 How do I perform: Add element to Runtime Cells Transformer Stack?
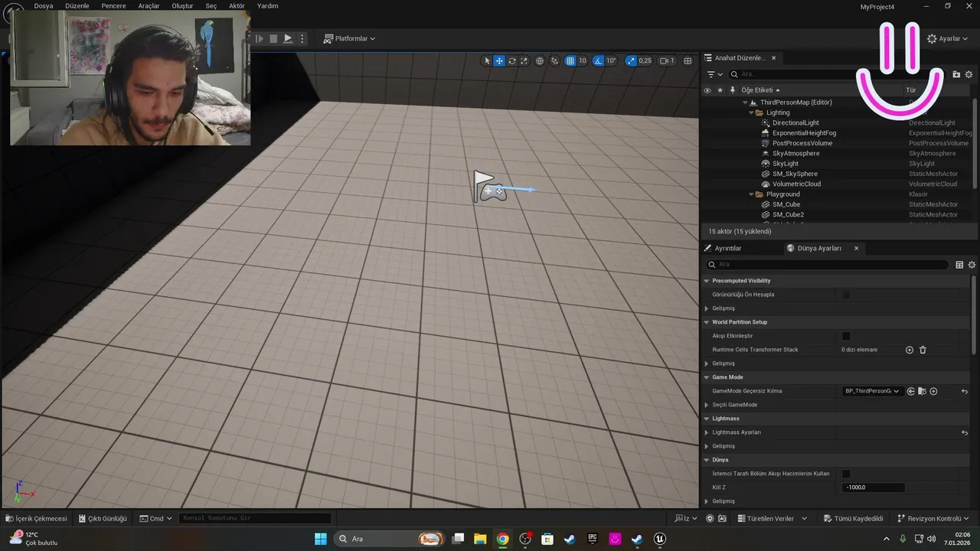click(910, 350)
